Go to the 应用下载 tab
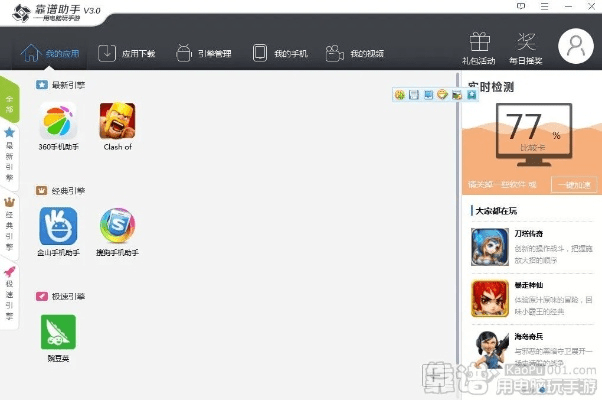 124,53
